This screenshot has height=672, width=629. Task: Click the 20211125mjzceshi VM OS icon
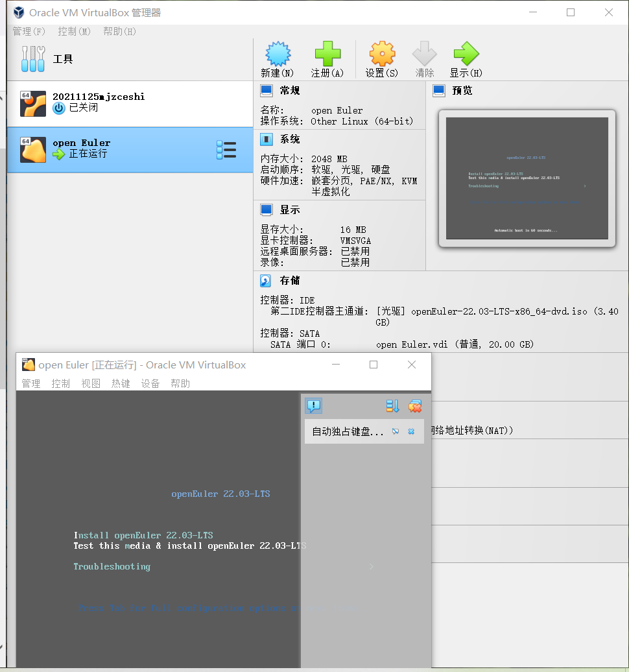[x=33, y=103]
